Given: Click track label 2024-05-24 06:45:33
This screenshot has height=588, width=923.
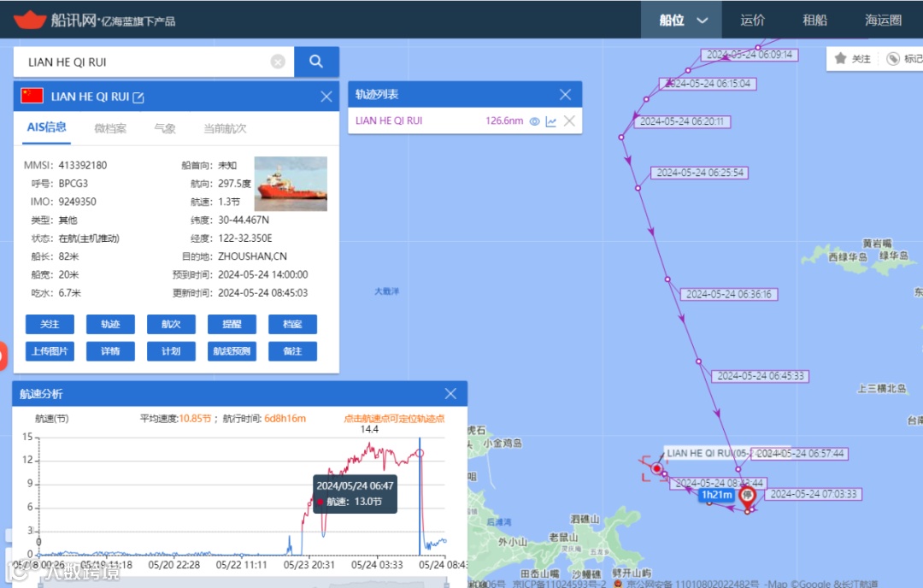Looking at the screenshot, I should point(760,376).
